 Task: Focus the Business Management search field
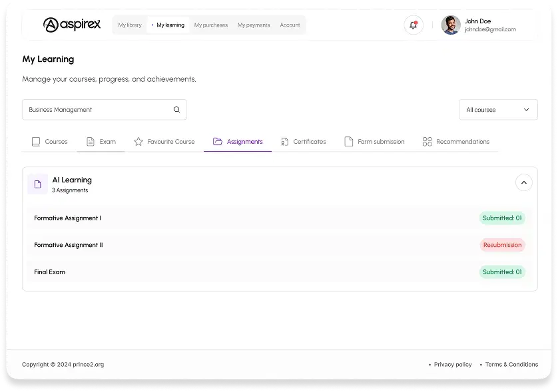coord(105,110)
